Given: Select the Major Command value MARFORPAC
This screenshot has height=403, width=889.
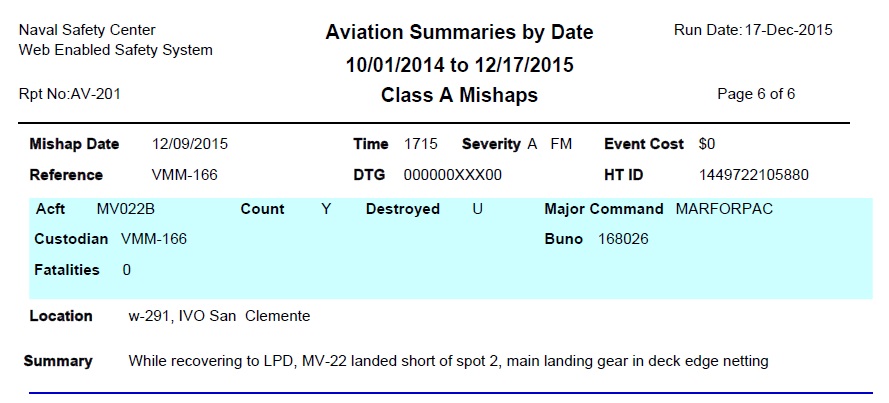Looking at the screenshot, I should [x=724, y=209].
